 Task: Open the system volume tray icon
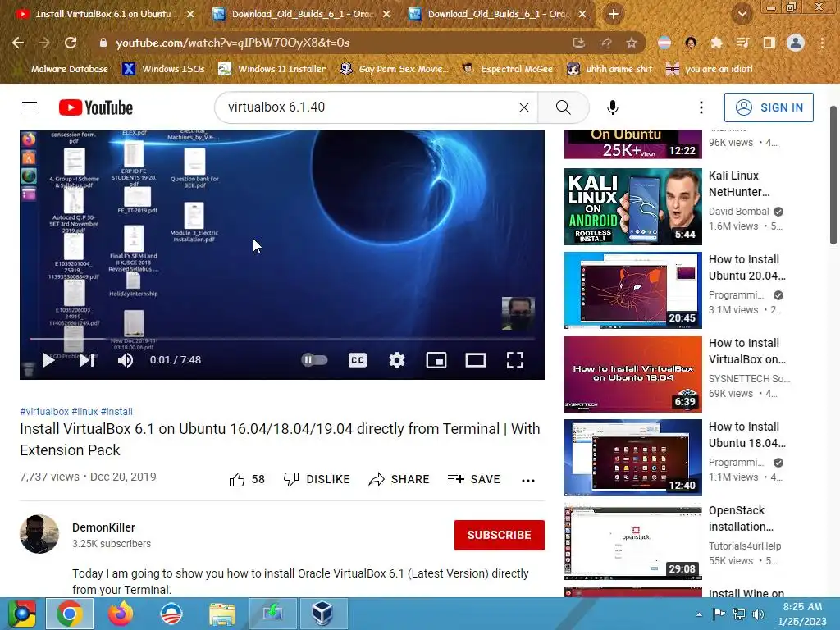coord(758,614)
